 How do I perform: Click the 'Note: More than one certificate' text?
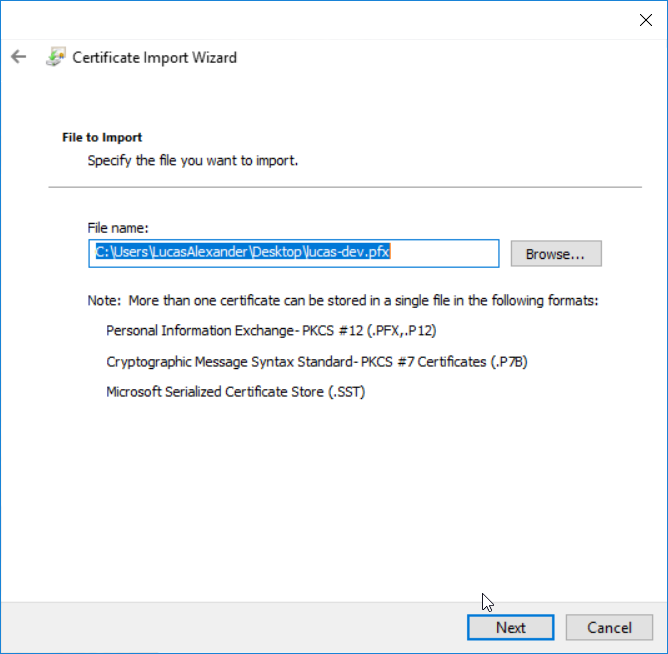pyautogui.click(x=343, y=301)
